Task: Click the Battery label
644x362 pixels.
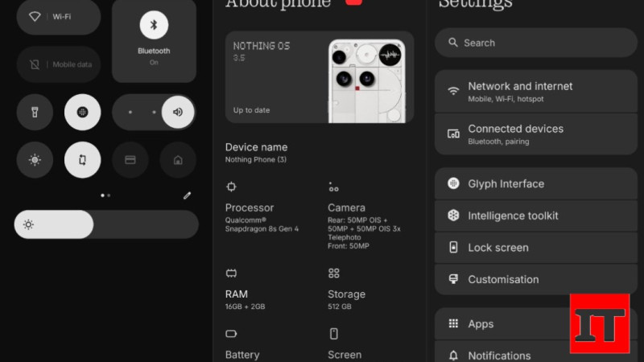Action: pos(242,355)
